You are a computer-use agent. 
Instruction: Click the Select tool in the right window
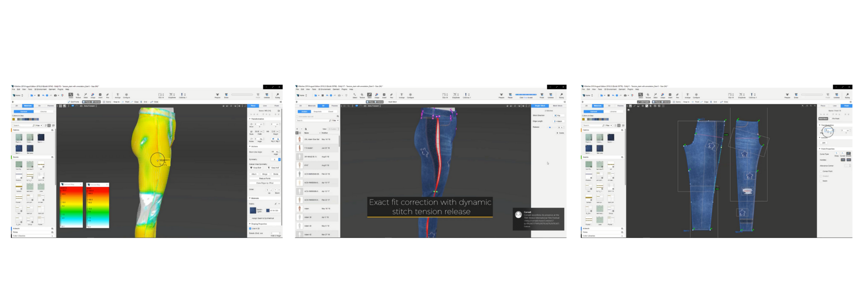[640, 95]
